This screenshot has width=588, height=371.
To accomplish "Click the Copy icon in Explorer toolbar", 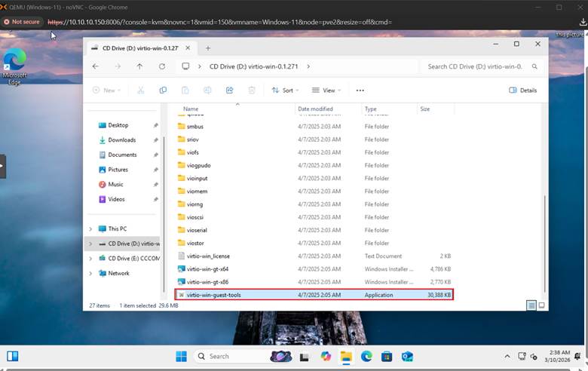I will coord(163,90).
